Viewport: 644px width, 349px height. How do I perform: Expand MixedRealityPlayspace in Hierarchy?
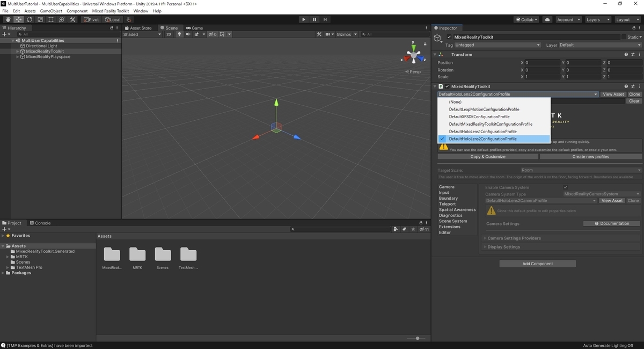[x=17, y=57]
